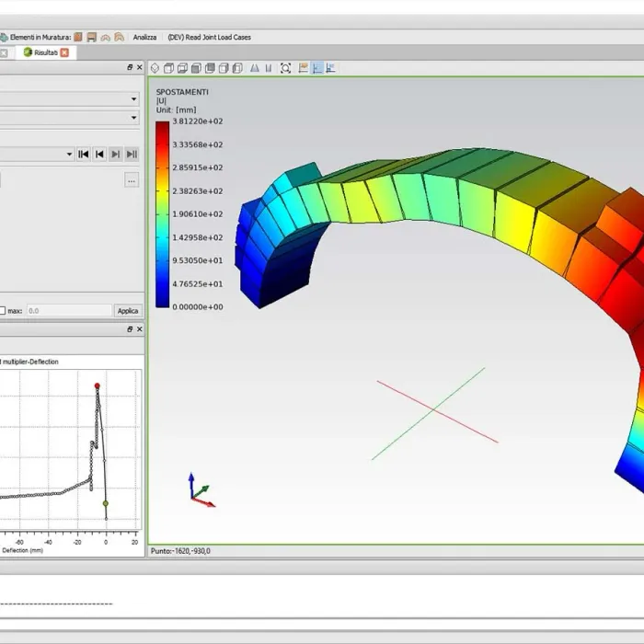
Task: Click the legend value 1.90610e+02
Action: (198, 214)
